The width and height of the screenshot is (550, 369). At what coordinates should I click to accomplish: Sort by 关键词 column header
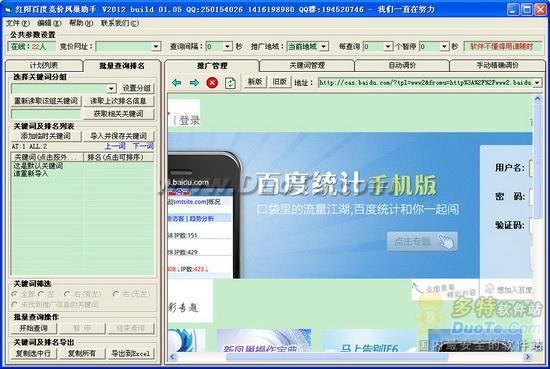click(47, 157)
